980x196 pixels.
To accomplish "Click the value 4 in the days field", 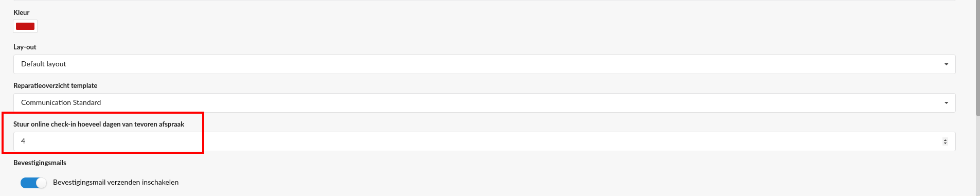I will pyautogui.click(x=23, y=141).
